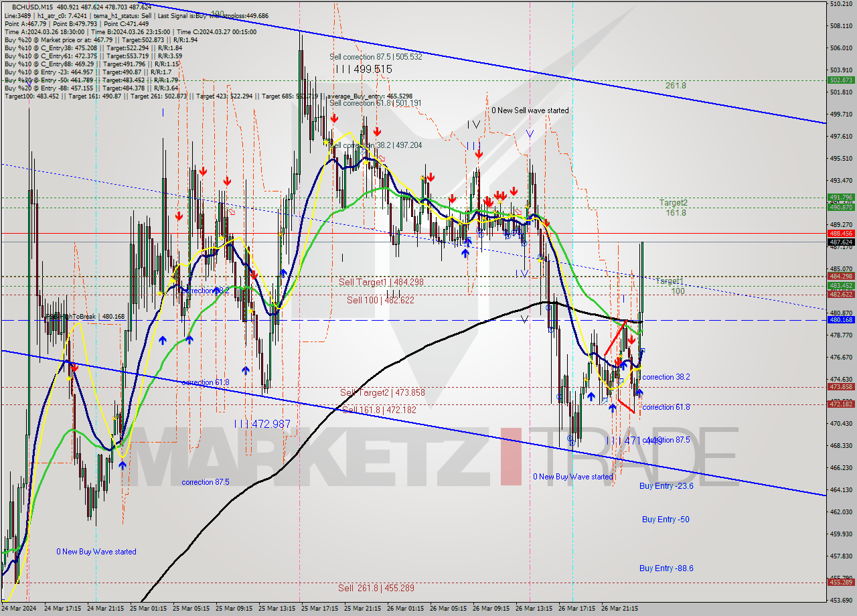Click the 'Sell 261.8 | 455.289' label

point(376,588)
